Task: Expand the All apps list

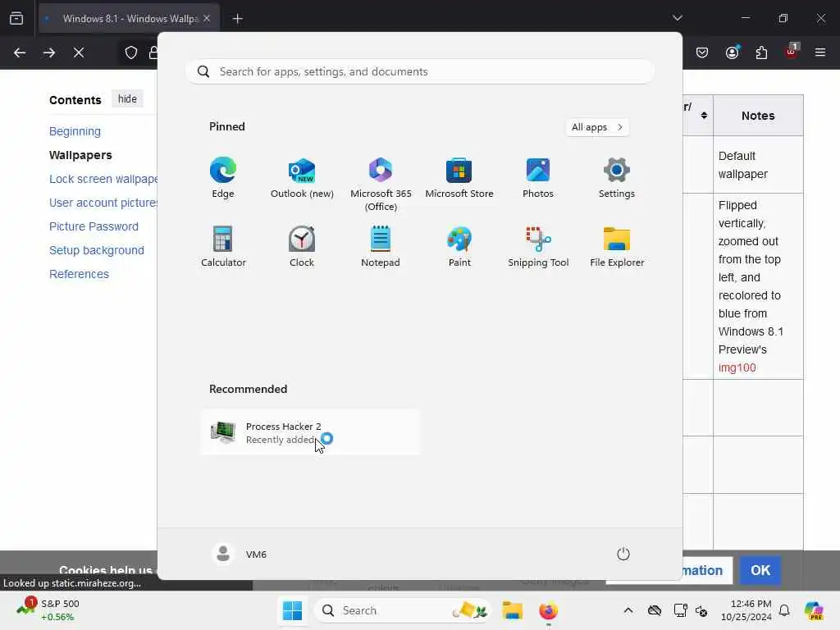Action: click(x=597, y=127)
